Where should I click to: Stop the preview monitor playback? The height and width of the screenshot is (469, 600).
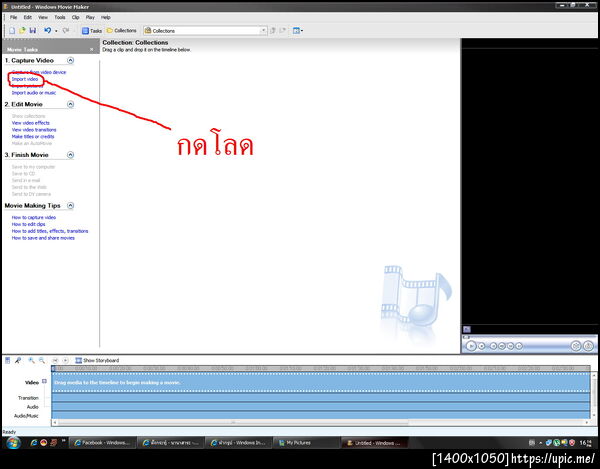(x=482, y=346)
